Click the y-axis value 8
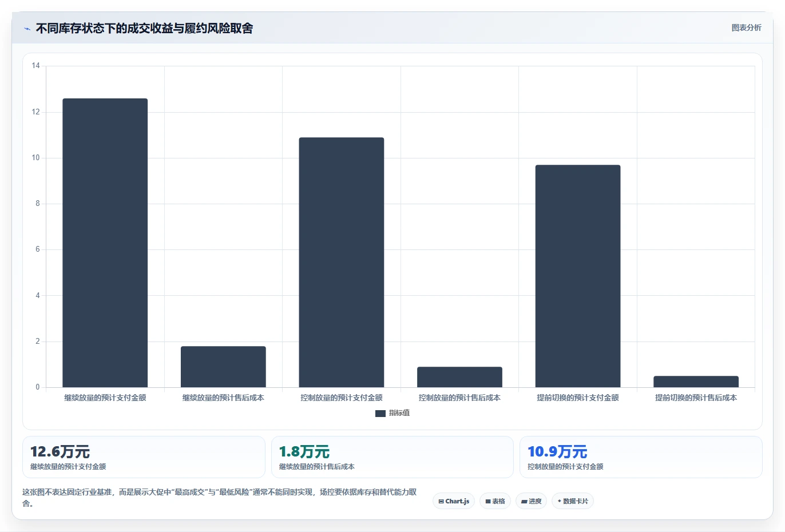Image resolution: width=785 pixels, height=532 pixels. (38, 204)
